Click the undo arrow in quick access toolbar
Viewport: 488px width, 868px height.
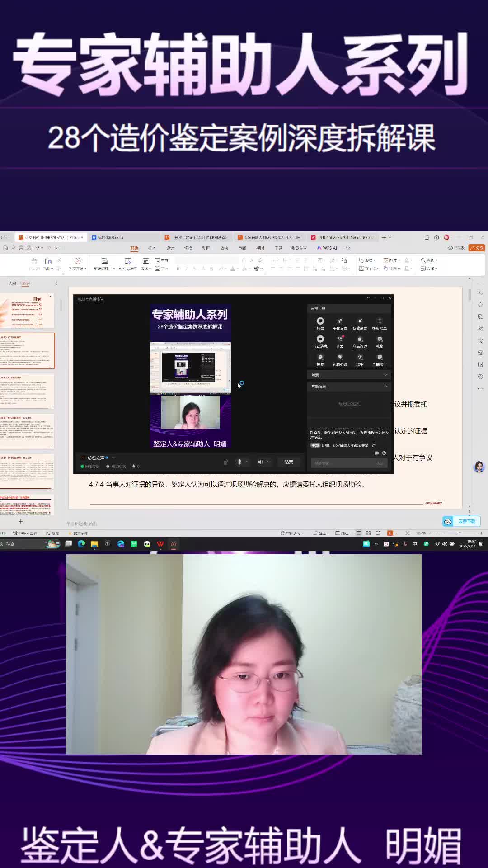point(37,248)
